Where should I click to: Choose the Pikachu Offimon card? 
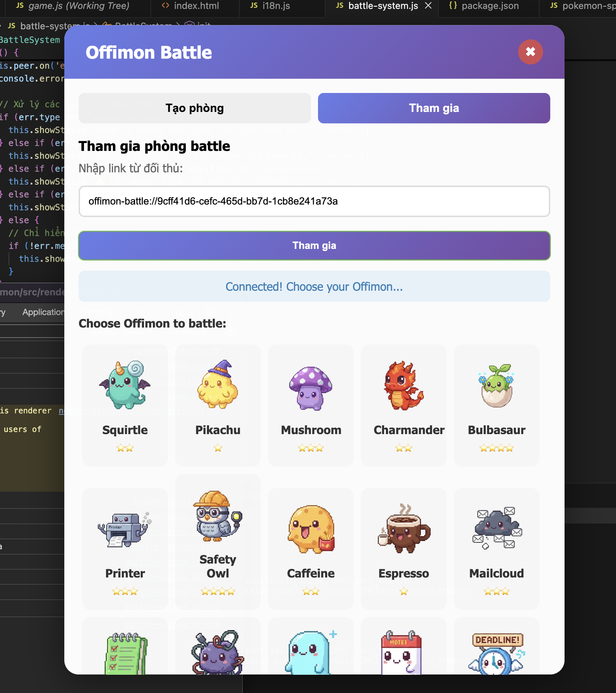[218, 405]
